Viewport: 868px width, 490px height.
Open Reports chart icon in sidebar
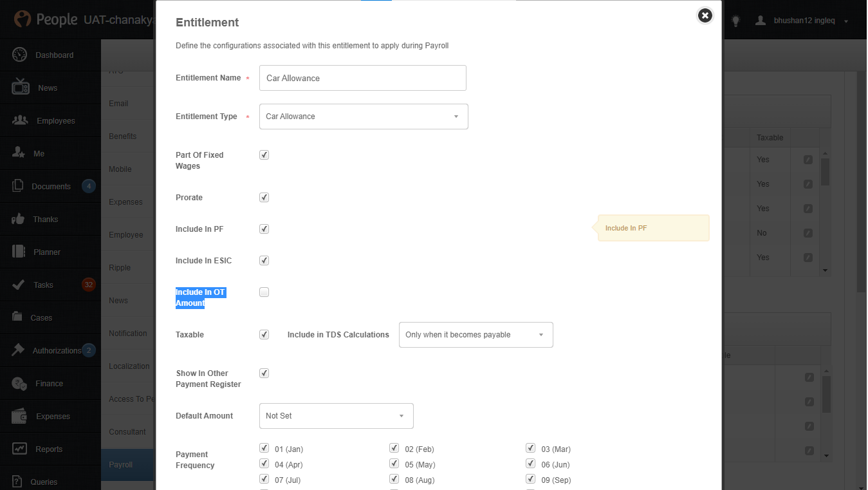[19, 449]
